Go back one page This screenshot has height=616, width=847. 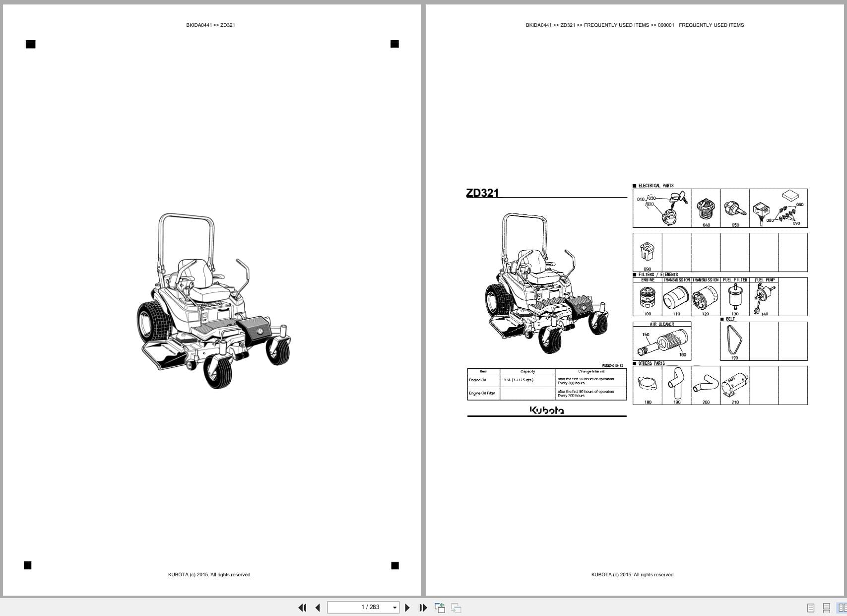click(x=318, y=607)
